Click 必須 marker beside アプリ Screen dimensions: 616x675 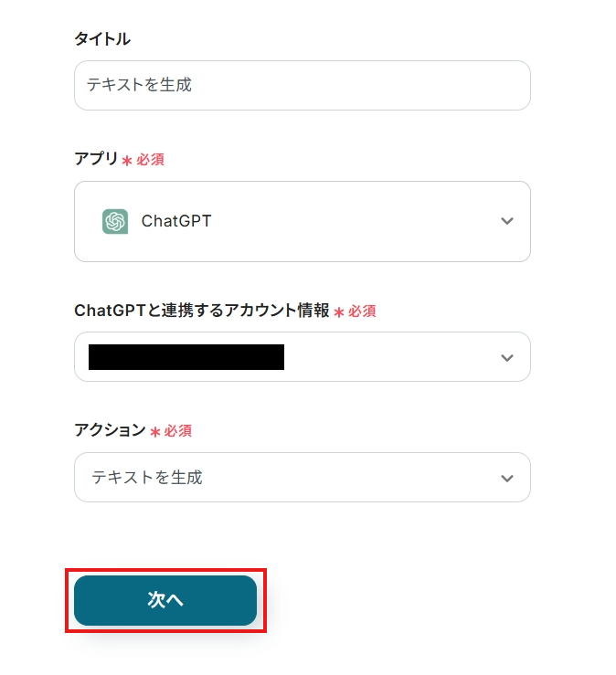coord(151,160)
